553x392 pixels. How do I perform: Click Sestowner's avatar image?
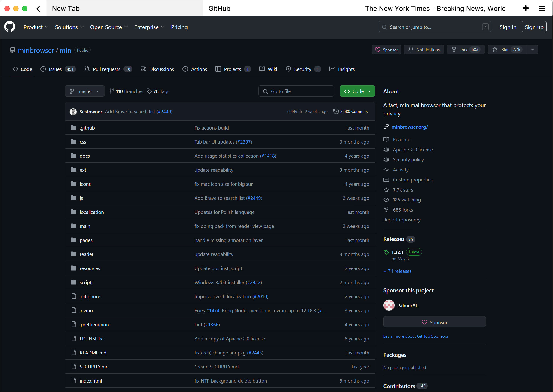(73, 112)
